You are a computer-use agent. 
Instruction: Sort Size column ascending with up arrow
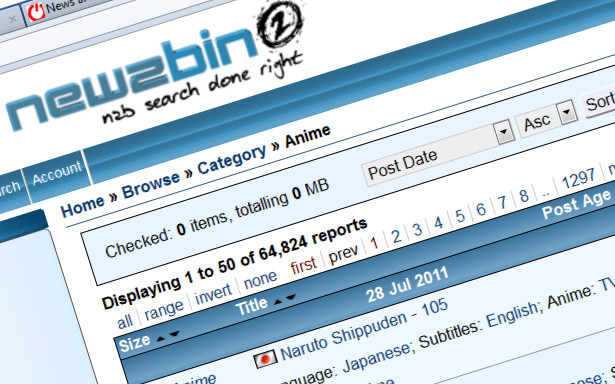click(160, 338)
